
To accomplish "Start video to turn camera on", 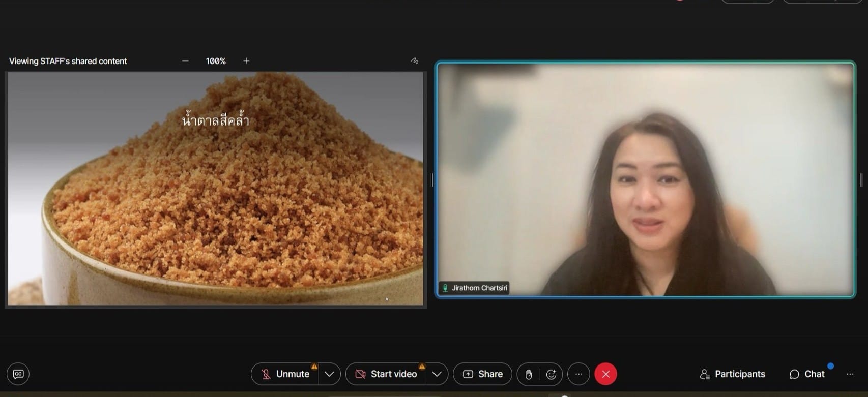I will [x=386, y=374].
